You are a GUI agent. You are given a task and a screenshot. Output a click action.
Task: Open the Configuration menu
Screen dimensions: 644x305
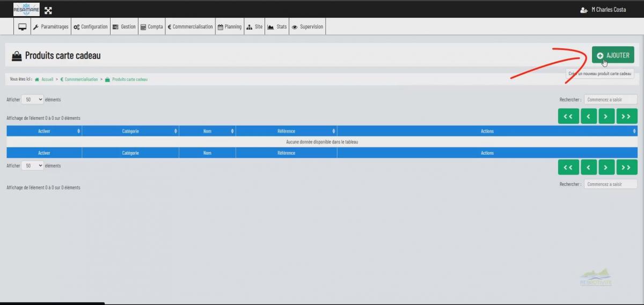click(x=90, y=27)
